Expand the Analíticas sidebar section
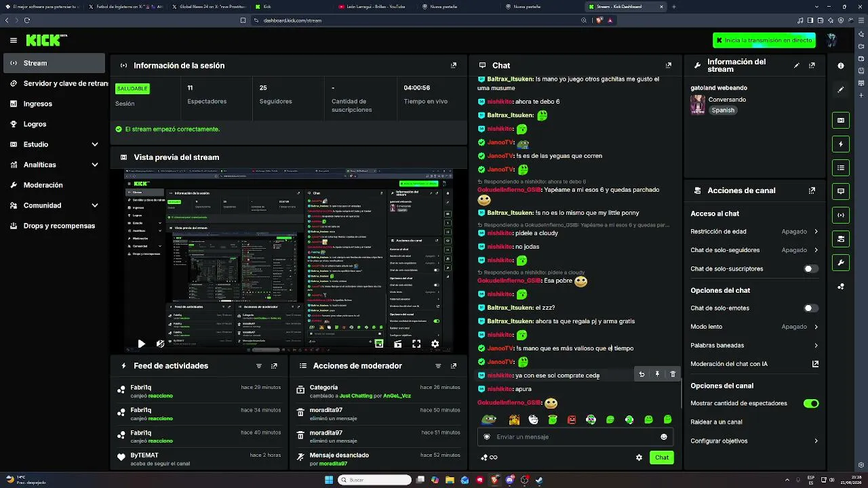Image resolution: width=868 pixels, height=488 pixels. point(95,165)
